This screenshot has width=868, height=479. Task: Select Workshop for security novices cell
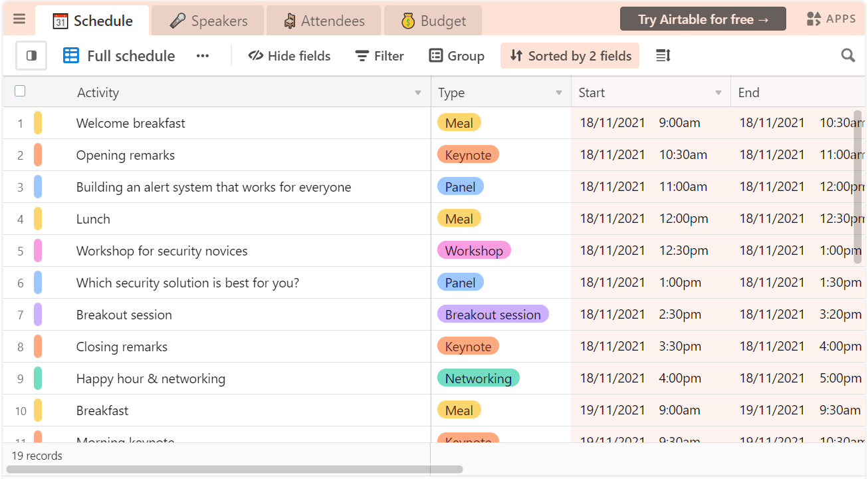click(250, 251)
